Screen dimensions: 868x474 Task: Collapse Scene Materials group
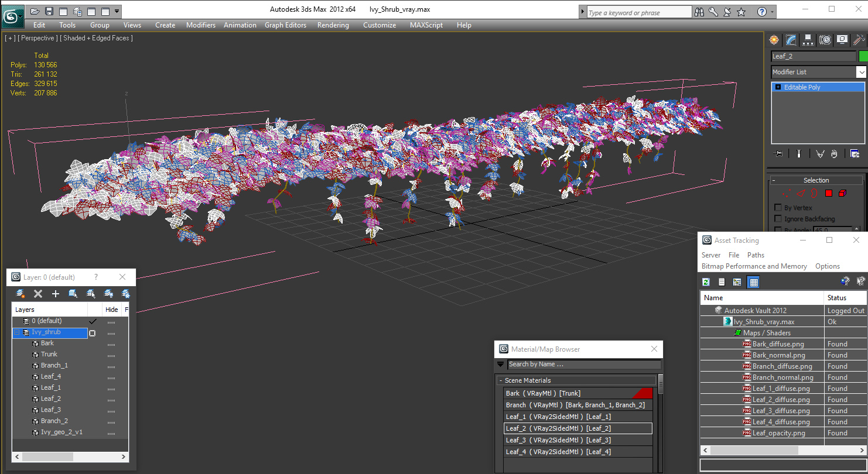[x=501, y=380]
